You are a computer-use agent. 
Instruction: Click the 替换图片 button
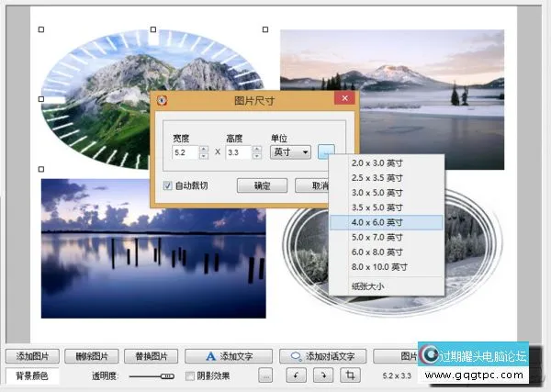152,356
